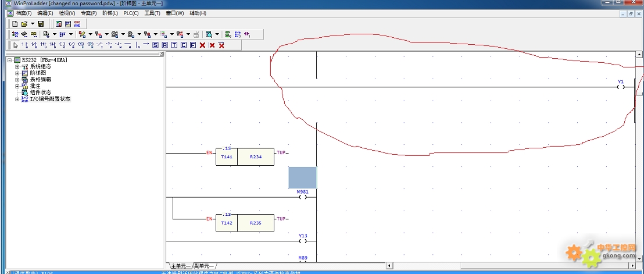Image resolution: width=644 pixels, height=274 pixels.
Task: Open the 档案(F) menu
Action: [24, 13]
